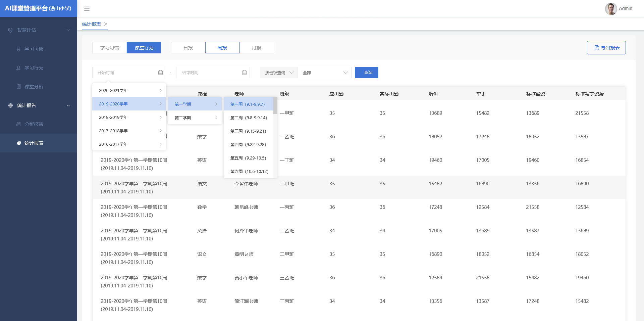
Task: Click the AI课堂管理平台 logo title
Action: pos(38,8)
